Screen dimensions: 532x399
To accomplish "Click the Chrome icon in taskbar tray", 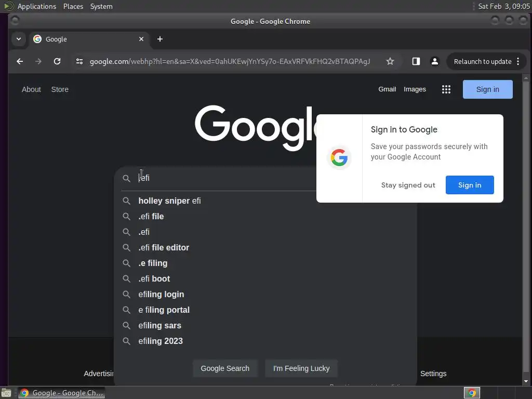I will (x=472, y=393).
